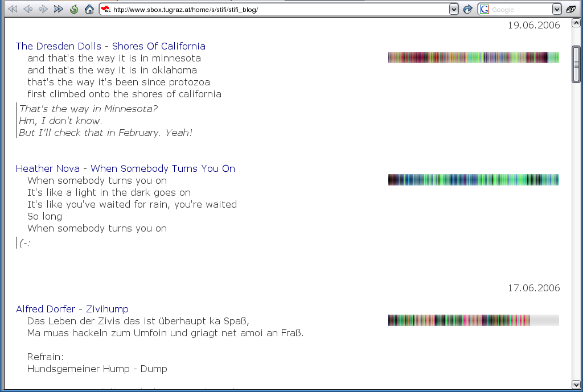583x392 pixels.
Task: Click the '(-:' smiley comment
Action: click(x=24, y=244)
